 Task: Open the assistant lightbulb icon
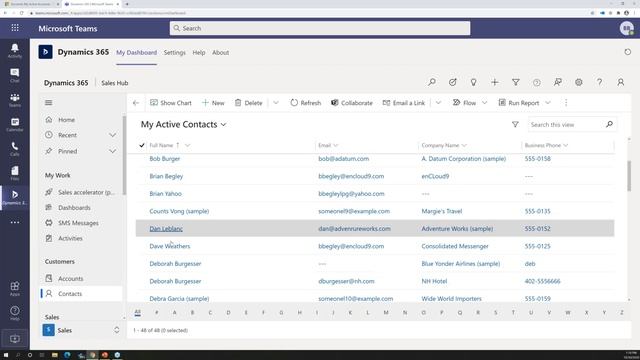[x=473, y=82]
